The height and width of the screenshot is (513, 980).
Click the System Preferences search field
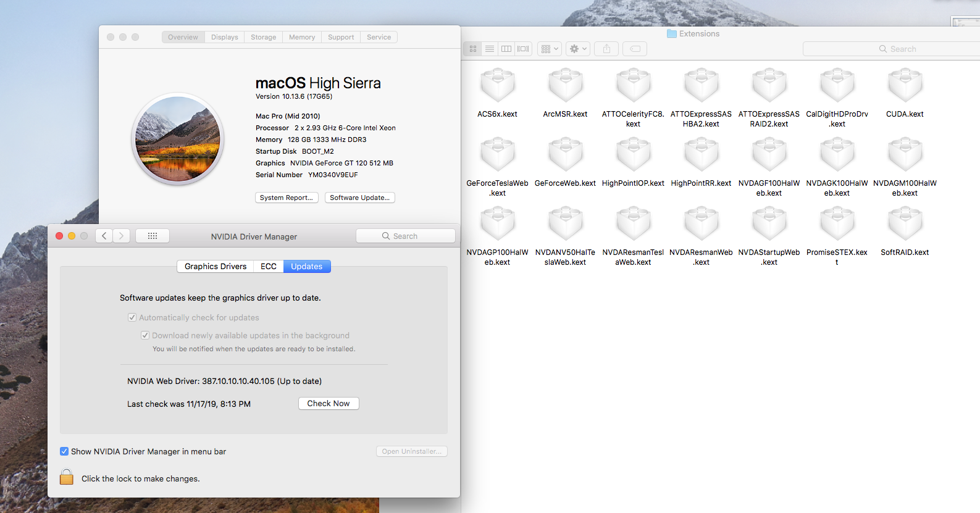406,236
